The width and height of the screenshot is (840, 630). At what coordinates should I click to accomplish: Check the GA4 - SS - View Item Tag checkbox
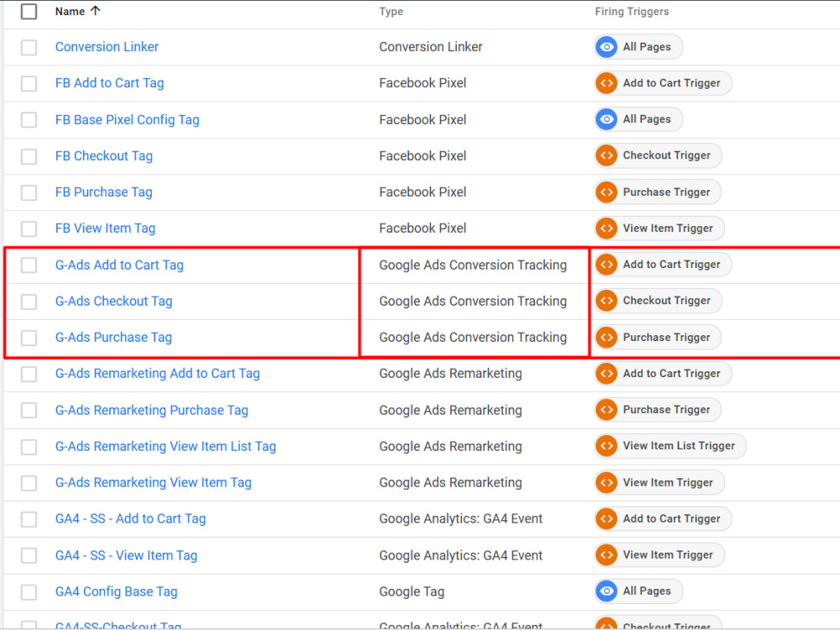[29, 555]
